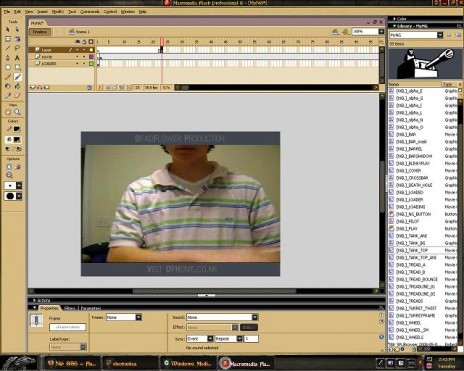Click the Insert Layer Folder icon
This screenshot has width=464, height=371.
point(47,87)
